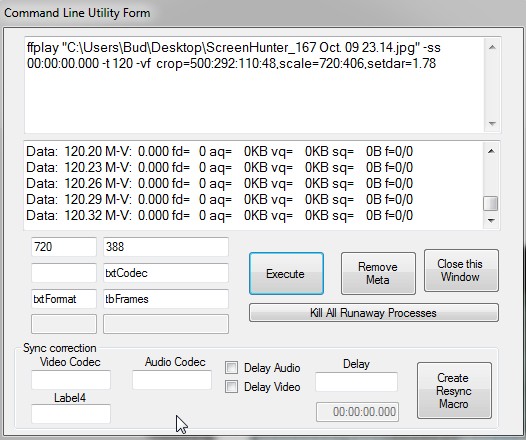The height and width of the screenshot is (440, 526).
Task: Enable the Delay Video checkbox
Action: [x=231, y=387]
